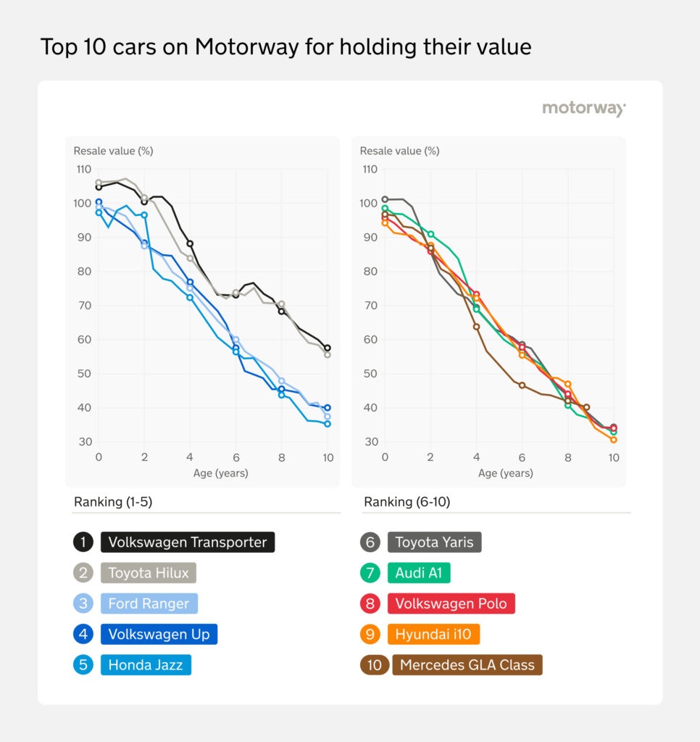Select the Toyota Yaris legend label
Screen dimensions: 700x742
[435, 542]
